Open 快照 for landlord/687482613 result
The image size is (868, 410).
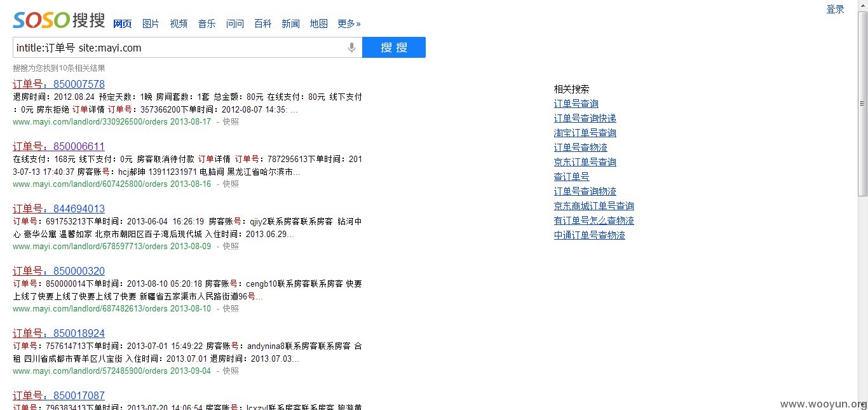tap(231, 308)
